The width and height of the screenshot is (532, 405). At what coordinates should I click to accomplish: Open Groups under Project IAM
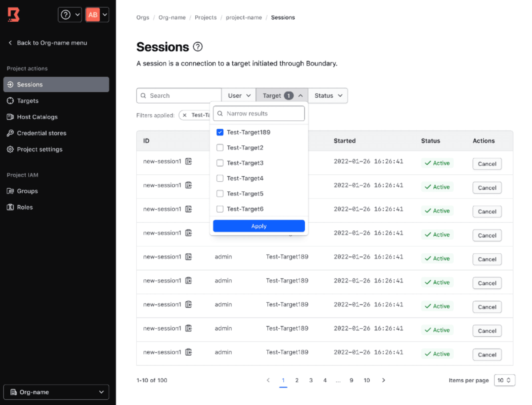pos(27,191)
